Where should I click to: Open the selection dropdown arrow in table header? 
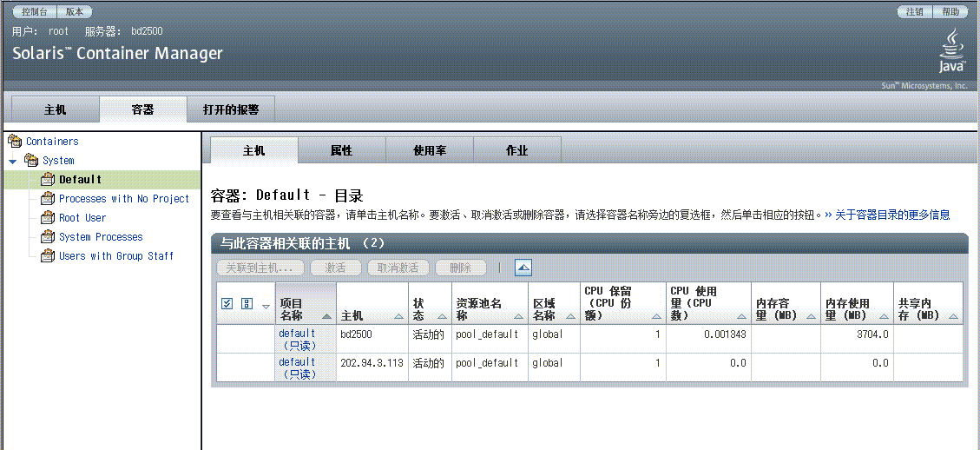coord(266,306)
